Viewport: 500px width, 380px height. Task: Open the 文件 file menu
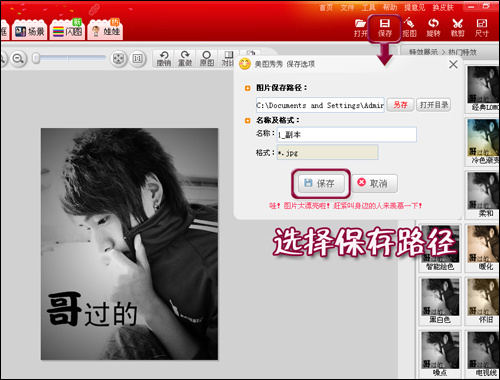(347, 7)
